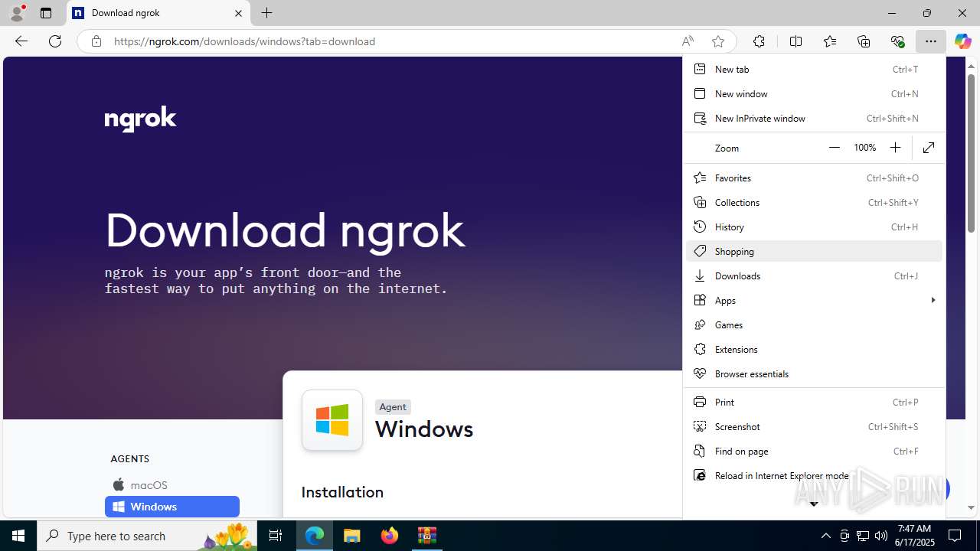Screen dimensions: 980x551
Task: Zoom out with the minus button
Action: [x=835, y=148]
